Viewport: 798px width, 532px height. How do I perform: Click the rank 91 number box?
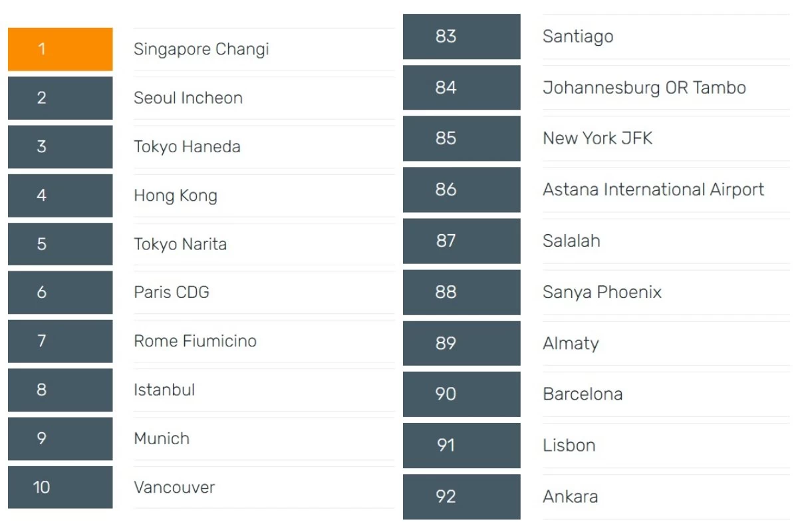coord(462,445)
